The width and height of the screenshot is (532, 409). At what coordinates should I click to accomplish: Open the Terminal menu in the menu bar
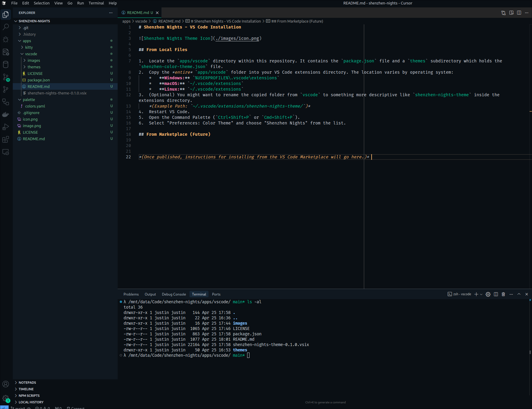tap(96, 3)
